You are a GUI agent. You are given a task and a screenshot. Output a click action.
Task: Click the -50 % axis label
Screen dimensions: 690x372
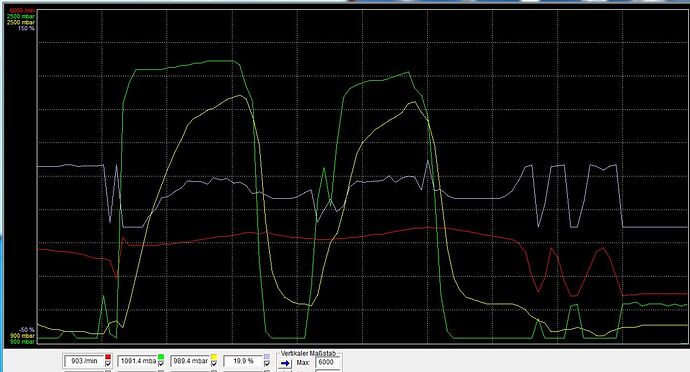coord(26,330)
